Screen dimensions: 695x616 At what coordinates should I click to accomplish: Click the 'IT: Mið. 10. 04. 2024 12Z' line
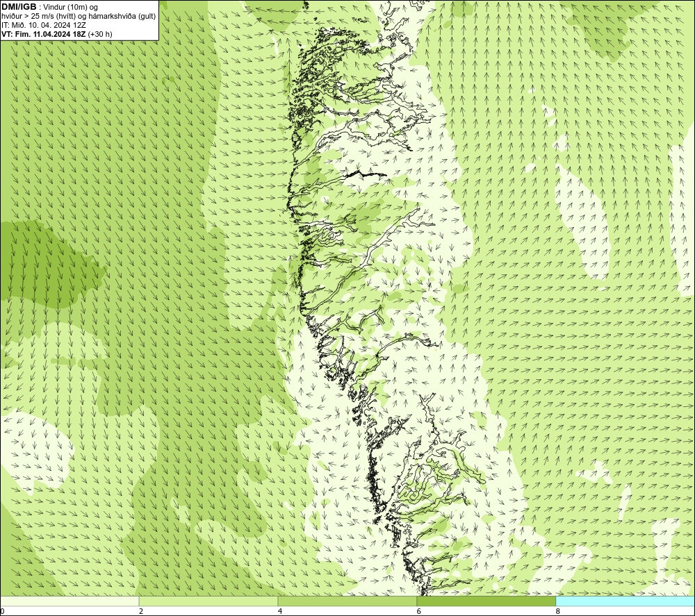[43, 25]
